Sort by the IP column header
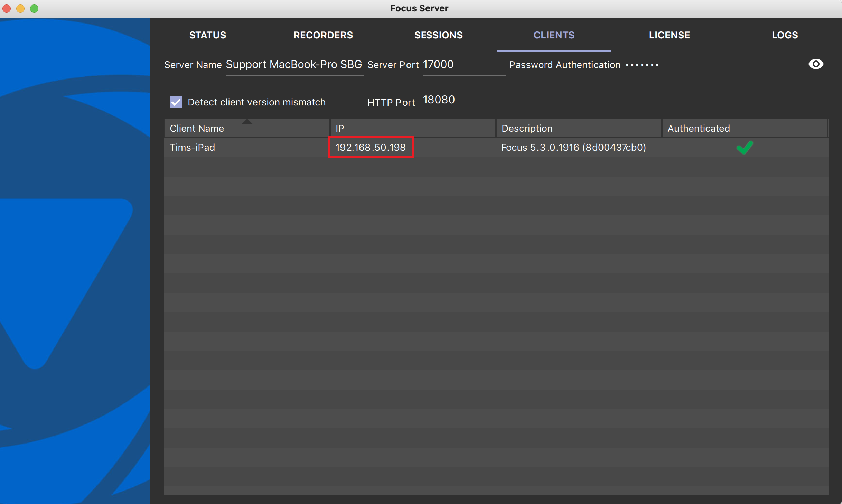The width and height of the screenshot is (842, 504). coord(413,129)
